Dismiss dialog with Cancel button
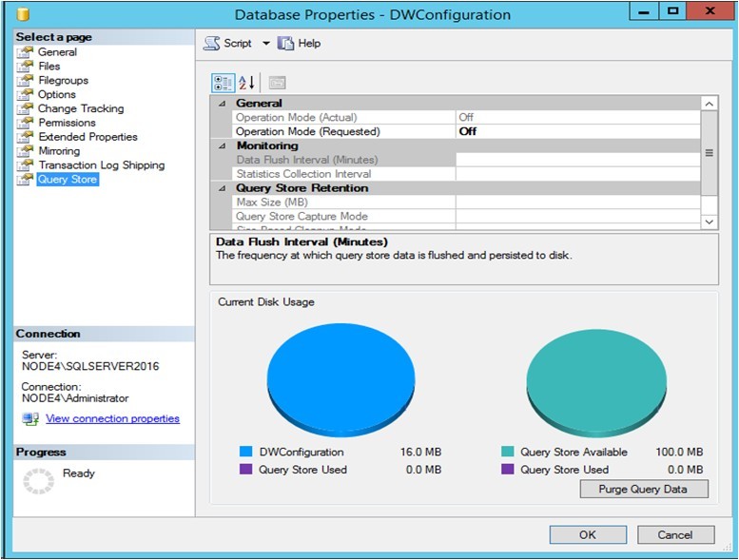The width and height of the screenshot is (739, 560). 675,535
